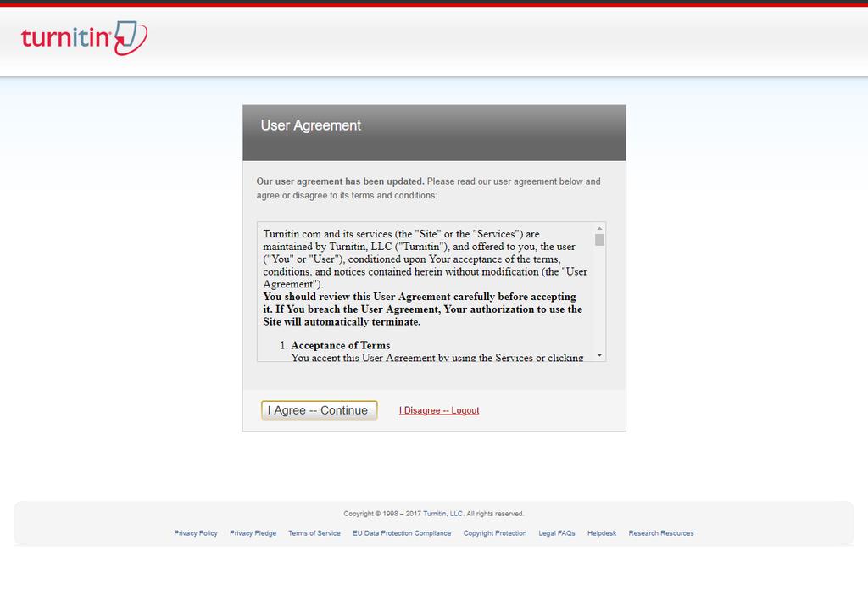The image size is (868, 596).
Task: Open the Privacy Policy footer link
Action: coord(196,533)
